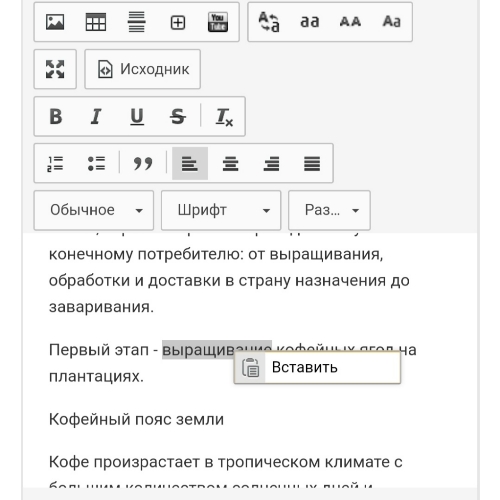Center align the text

point(231,164)
